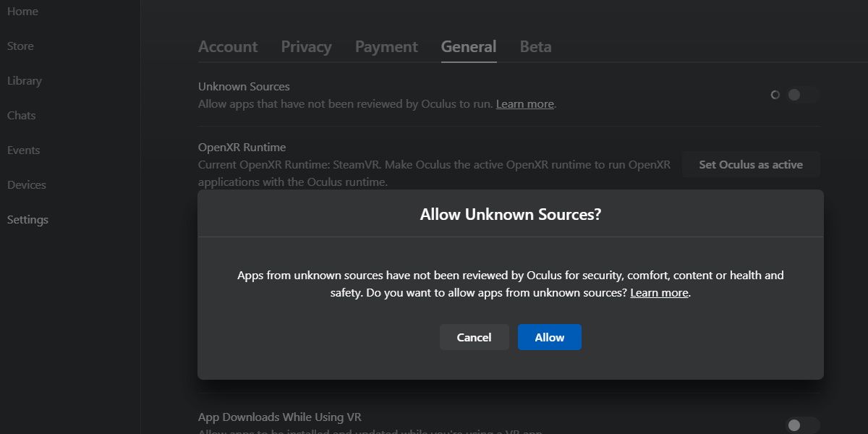This screenshot has width=868, height=434.
Task: Click the loading spinner beside Unknown Sources
Action: click(775, 95)
